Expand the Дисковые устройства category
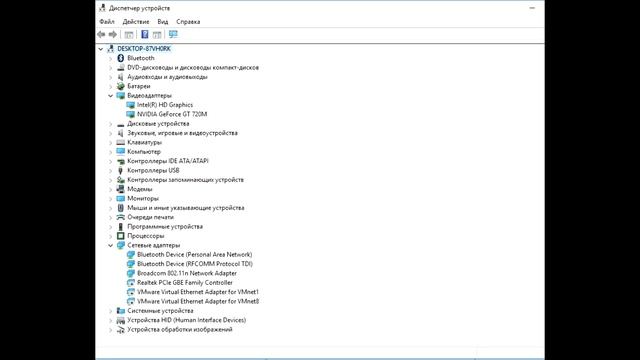The height and width of the screenshot is (360, 640). tap(111, 124)
